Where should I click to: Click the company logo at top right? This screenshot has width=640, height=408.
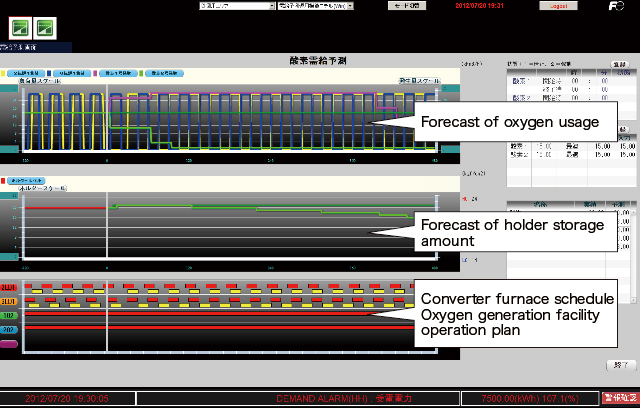pos(616,6)
